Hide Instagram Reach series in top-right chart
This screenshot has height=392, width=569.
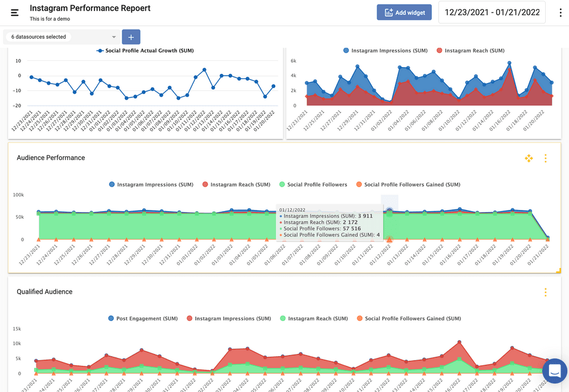pos(470,51)
